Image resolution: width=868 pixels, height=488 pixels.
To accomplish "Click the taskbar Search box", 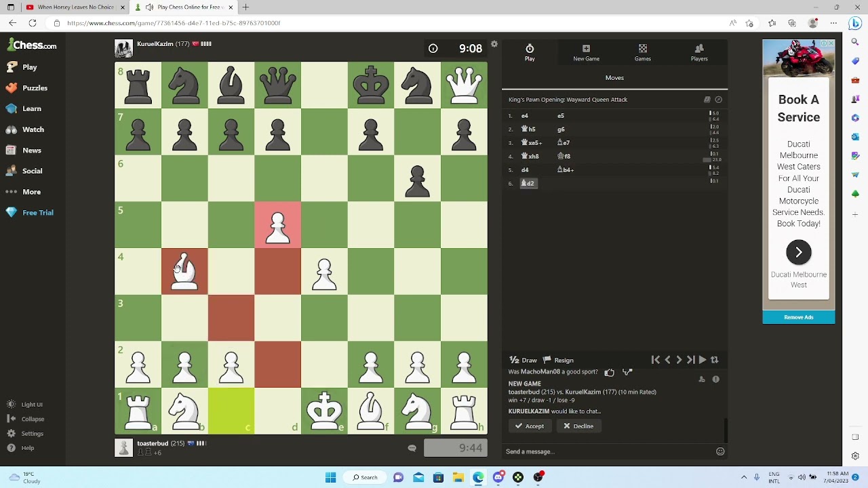I will point(365,477).
